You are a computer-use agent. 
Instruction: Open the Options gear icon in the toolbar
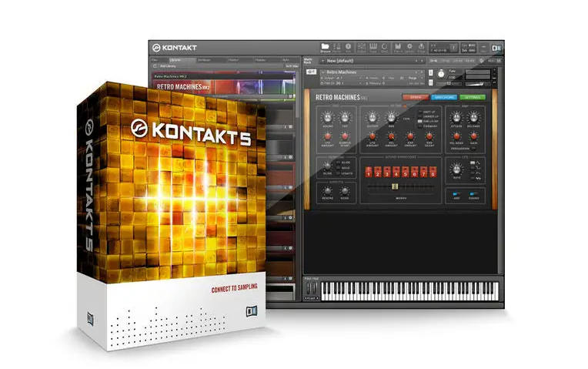click(x=409, y=48)
